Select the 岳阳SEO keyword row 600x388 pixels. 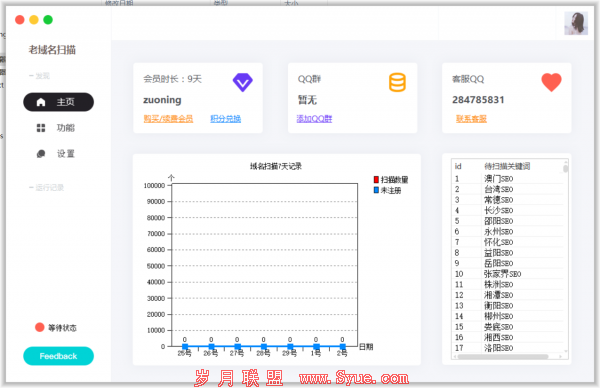(x=507, y=263)
